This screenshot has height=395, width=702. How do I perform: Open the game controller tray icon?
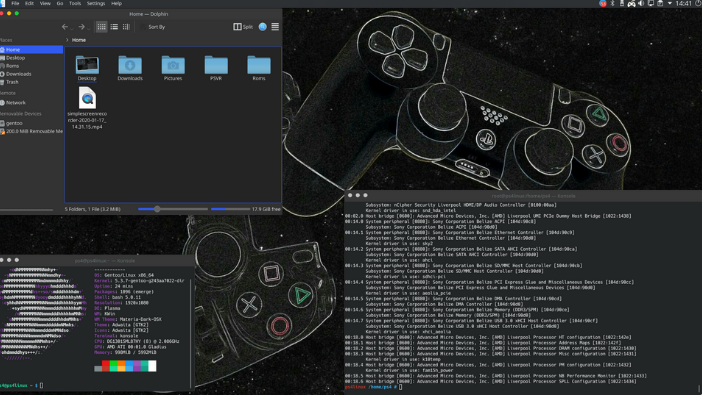[x=631, y=4]
